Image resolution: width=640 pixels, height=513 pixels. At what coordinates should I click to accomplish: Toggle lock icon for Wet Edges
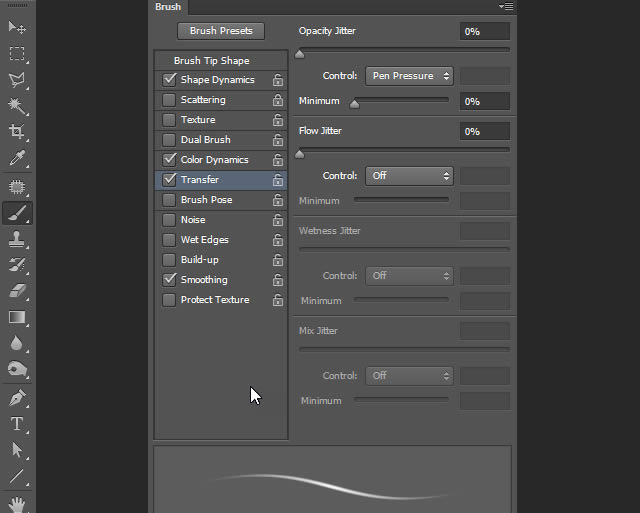[x=278, y=240]
